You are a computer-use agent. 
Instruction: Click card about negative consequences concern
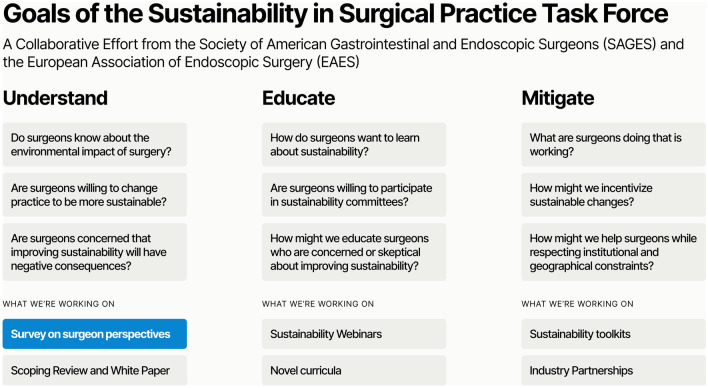coord(95,252)
